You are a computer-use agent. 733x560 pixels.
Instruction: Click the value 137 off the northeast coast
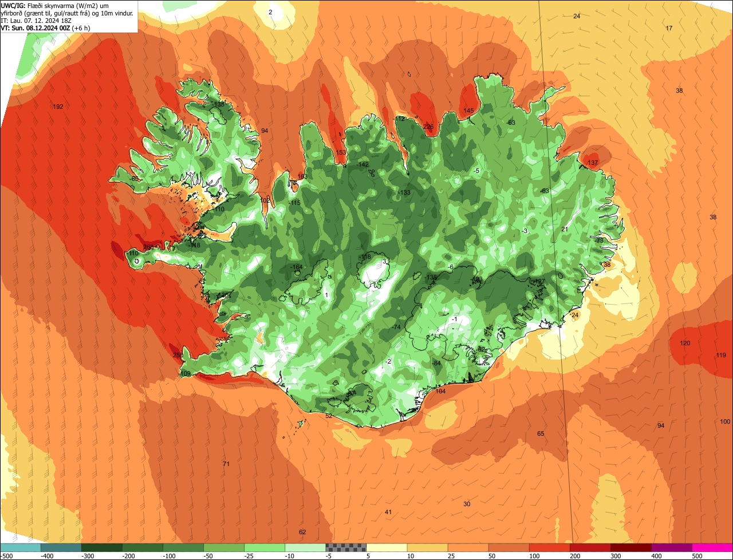(593, 163)
